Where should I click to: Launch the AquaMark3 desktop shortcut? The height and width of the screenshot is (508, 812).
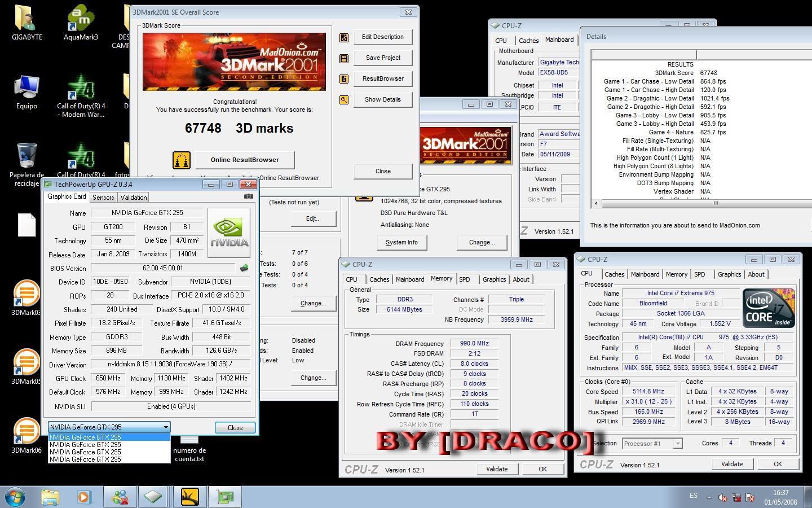pyautogui.click(x=81, y=23)
